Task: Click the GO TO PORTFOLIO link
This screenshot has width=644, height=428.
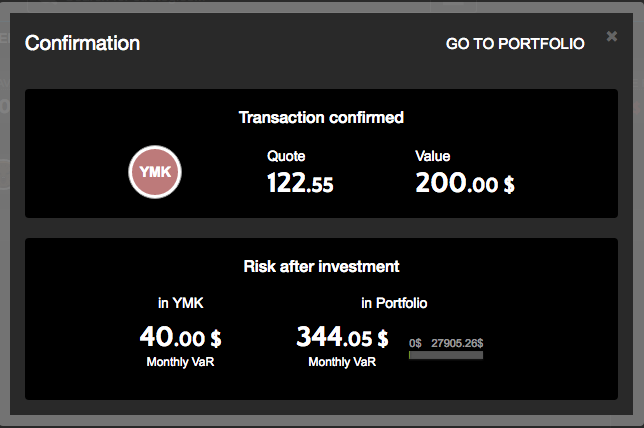Action: [x=515, y=44]
